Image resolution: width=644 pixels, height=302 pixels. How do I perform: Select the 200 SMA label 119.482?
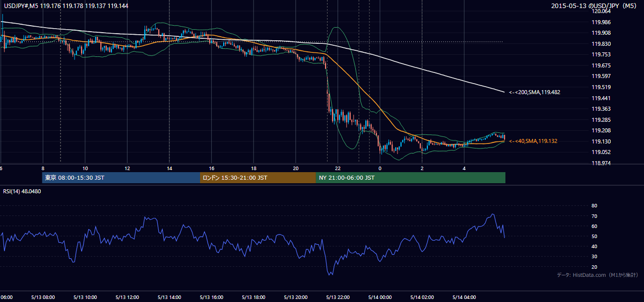[534, 92]
